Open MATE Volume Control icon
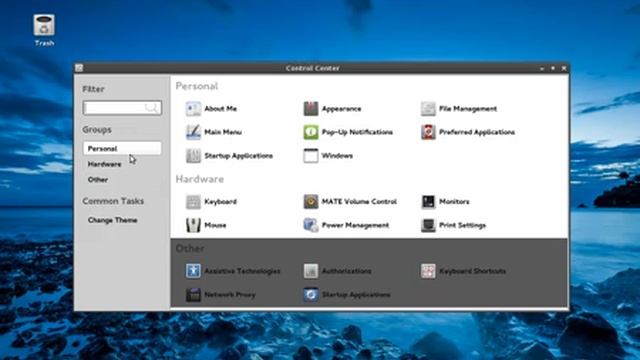 tap(311, 202)
